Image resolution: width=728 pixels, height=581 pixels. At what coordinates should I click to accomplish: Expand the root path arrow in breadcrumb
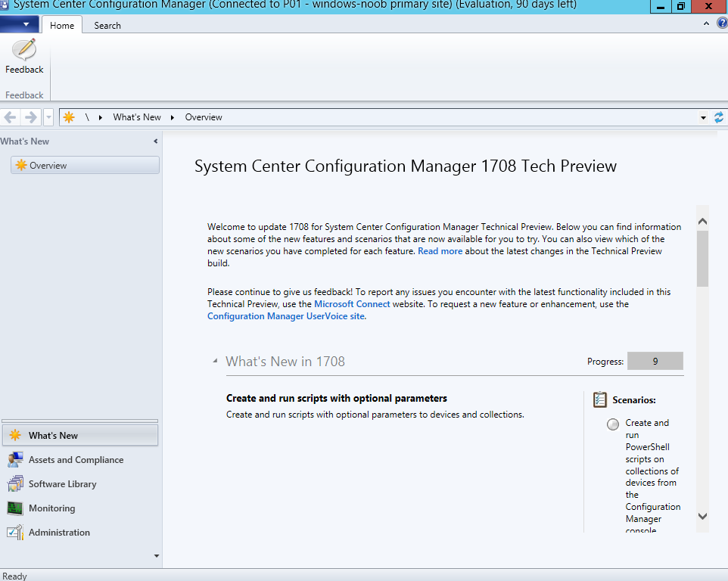[101, 117]
